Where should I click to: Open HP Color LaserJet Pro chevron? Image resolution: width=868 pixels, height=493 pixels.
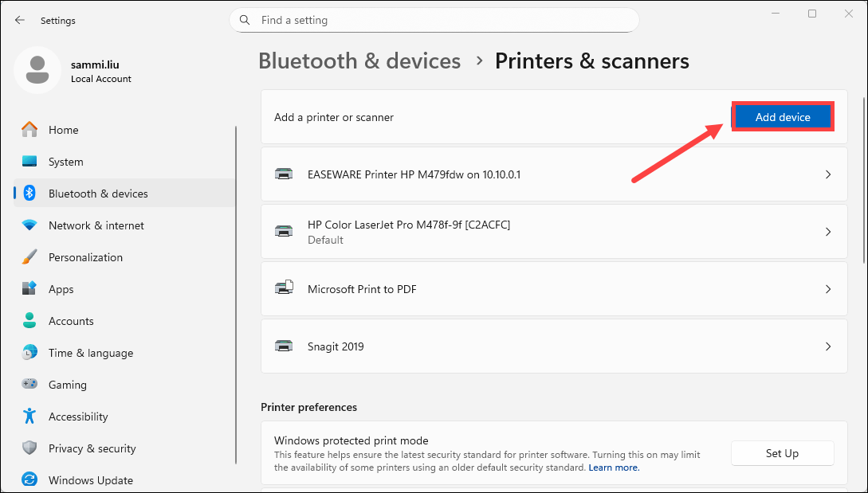[x=827, y=232]
